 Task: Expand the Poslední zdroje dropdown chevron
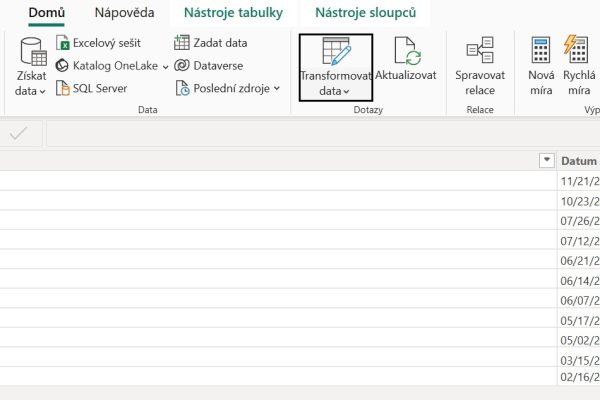click(x=277, y=88)
